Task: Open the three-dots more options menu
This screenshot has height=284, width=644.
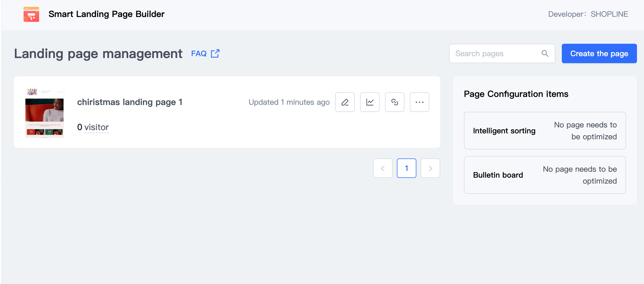Action: tap(419, 102)
